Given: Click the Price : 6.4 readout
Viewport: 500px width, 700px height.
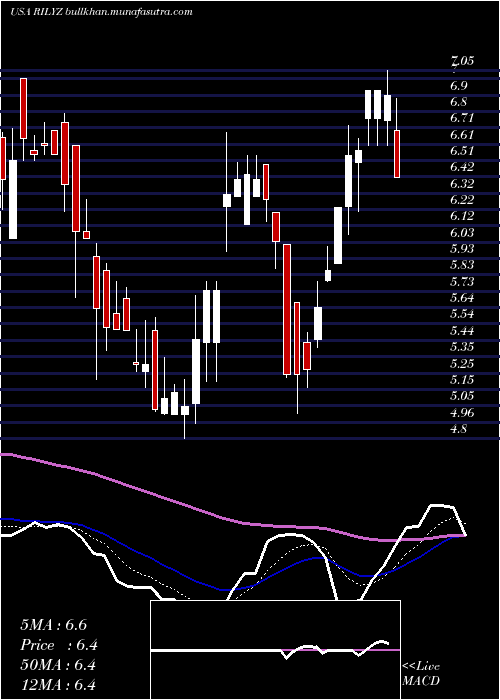Looking at the screenshot, I should pos(59,645).
